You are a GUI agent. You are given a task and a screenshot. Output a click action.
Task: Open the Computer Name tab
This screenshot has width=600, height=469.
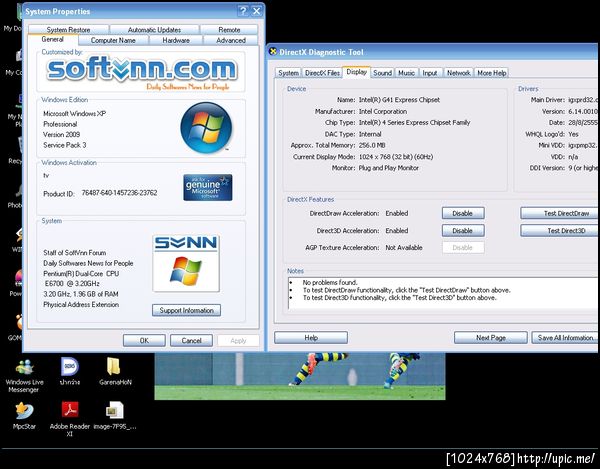point(113,40)
